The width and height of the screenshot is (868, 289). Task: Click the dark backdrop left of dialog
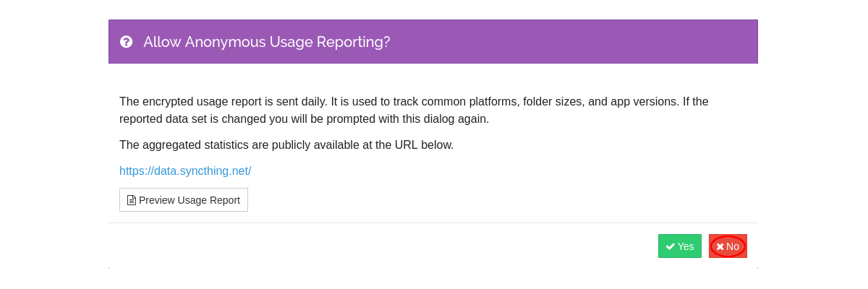pos(54,144)
